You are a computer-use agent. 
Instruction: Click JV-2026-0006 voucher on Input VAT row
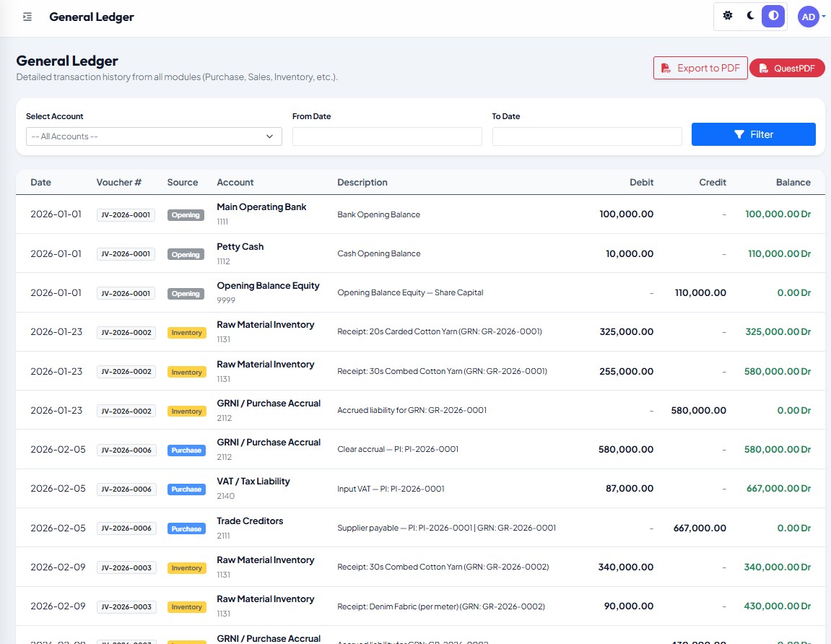(126, 489)
